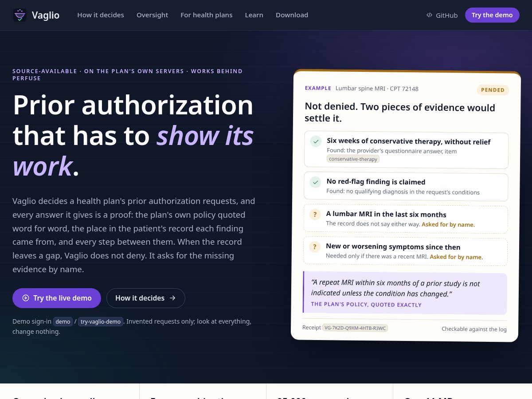Viewport: 532px width, 399px height.
Task: Click 'No red-flag finding is claimed' heading
Action: [376, 182]
